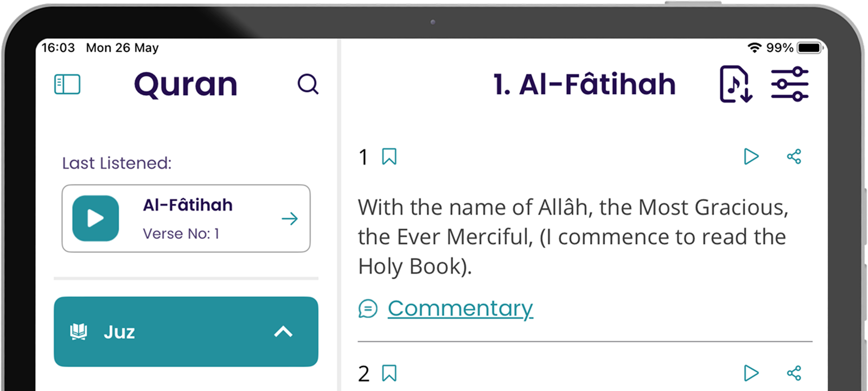The image size is (868, 391).
Task: Open the Commentary link for verse 1
Action: click(x=460, y=308)
